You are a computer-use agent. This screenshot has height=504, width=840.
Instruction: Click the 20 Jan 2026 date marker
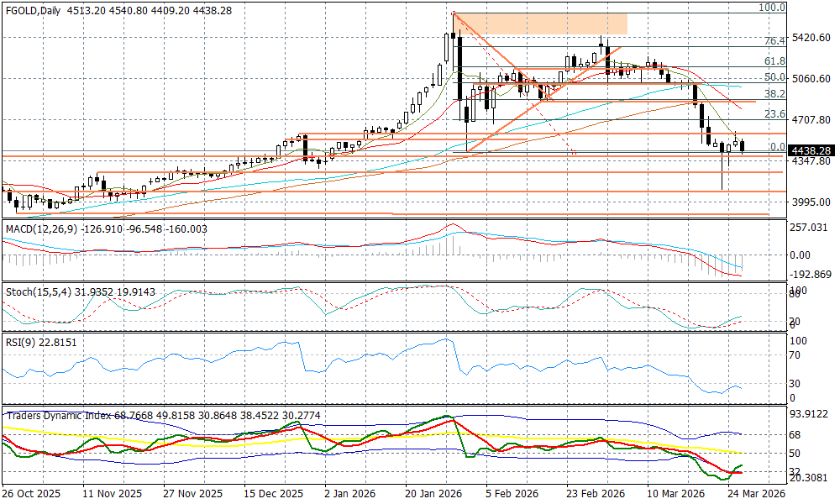[433, 495]
